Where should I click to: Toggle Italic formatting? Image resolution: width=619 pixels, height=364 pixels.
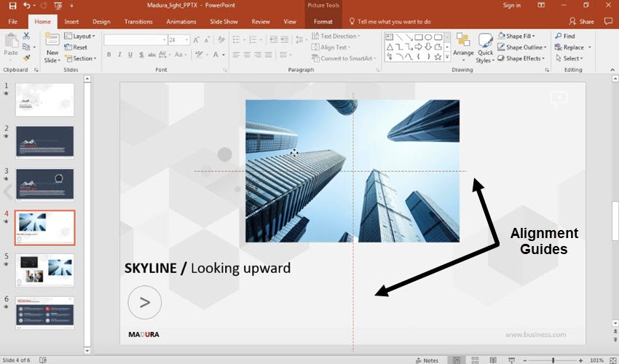tap(119, 55)
